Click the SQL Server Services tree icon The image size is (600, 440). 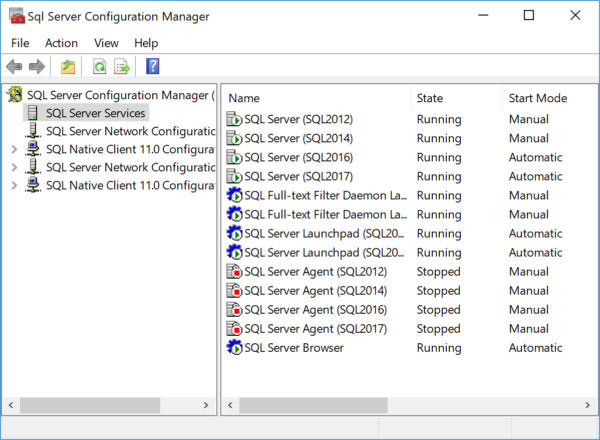tap(33, 113)
